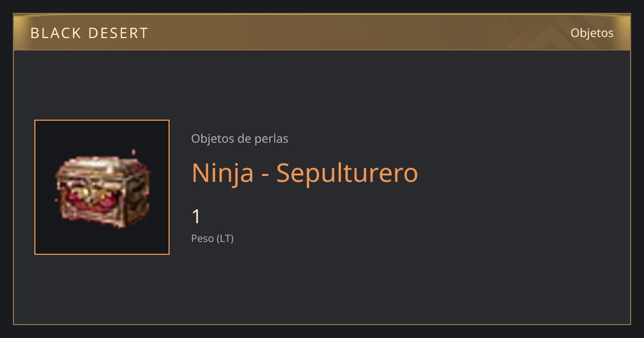Image resolution: width=644 pixels, height=338 pixels.
Task: Click the word DESERT in the banner
Action: (x=118, y=33)
